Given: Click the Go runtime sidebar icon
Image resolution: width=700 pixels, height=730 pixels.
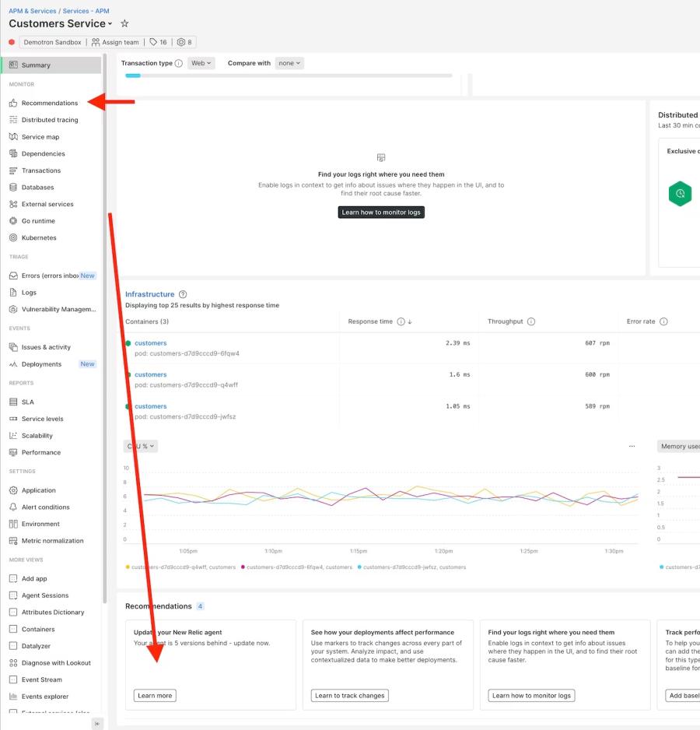Looking at the screenshot, I should point(13,221).
